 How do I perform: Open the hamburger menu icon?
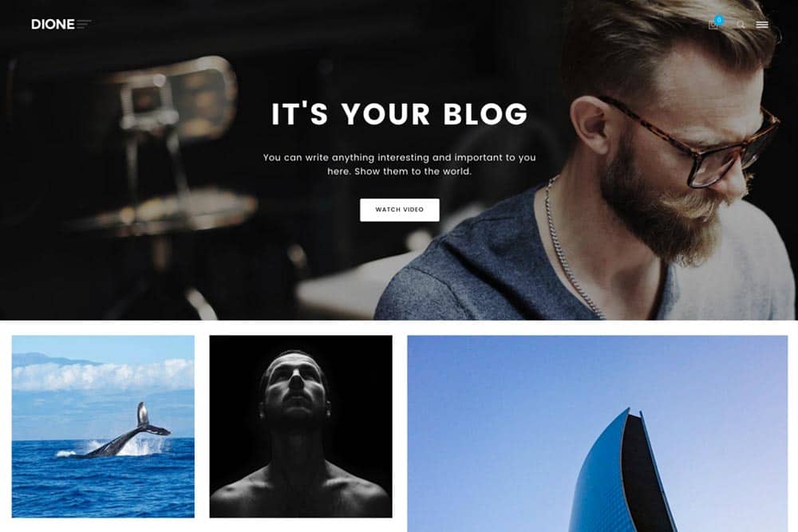pos(762,25)
